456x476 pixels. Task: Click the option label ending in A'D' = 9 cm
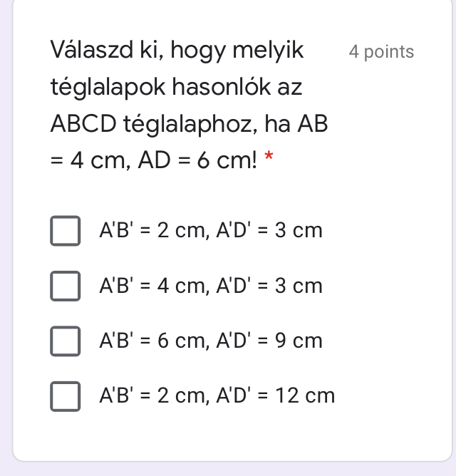click(x=210, y=341)
